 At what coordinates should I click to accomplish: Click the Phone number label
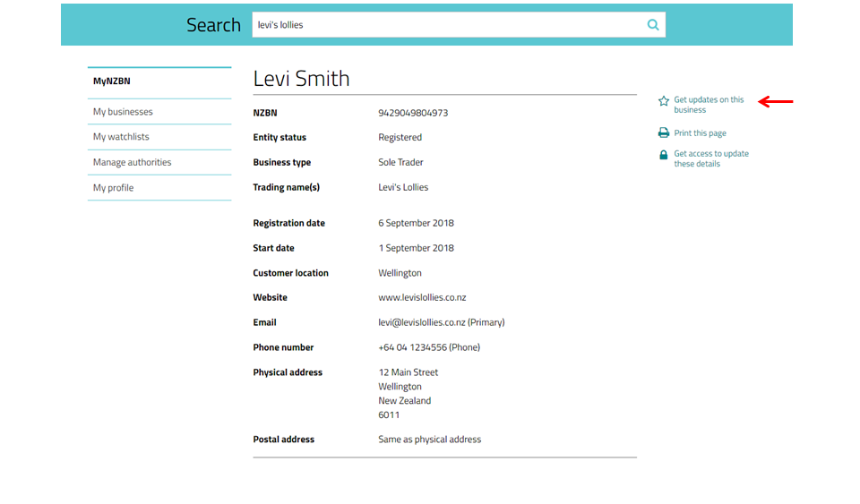coord(283,347)
